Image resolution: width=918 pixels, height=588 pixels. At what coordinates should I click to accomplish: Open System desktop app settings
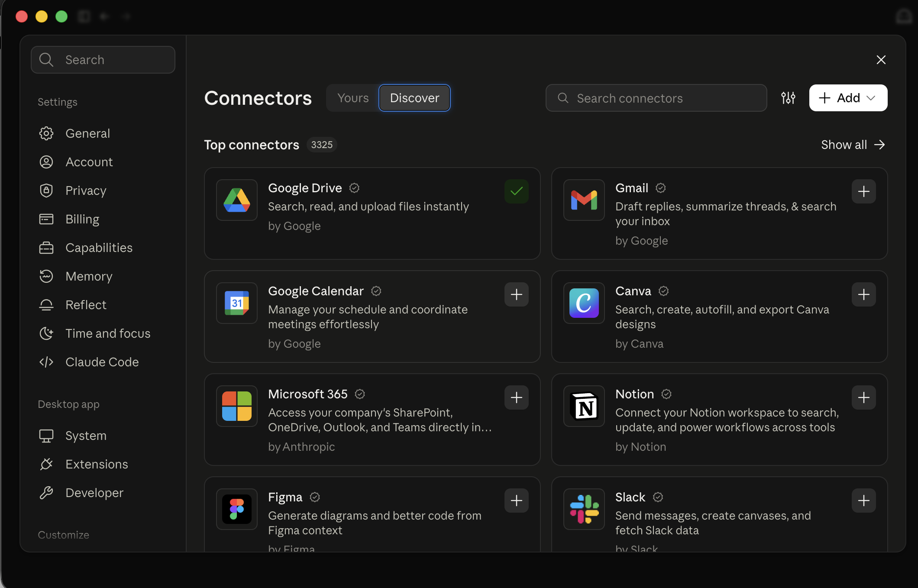point(103,436)
